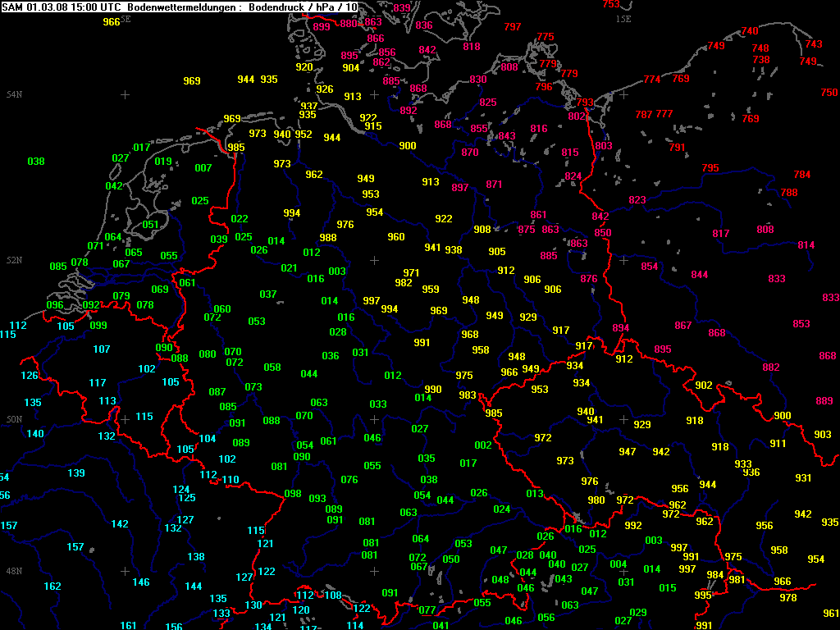840x630 pixels.
Task: Select the yellow pressure value 961
Action: [831, 614]
